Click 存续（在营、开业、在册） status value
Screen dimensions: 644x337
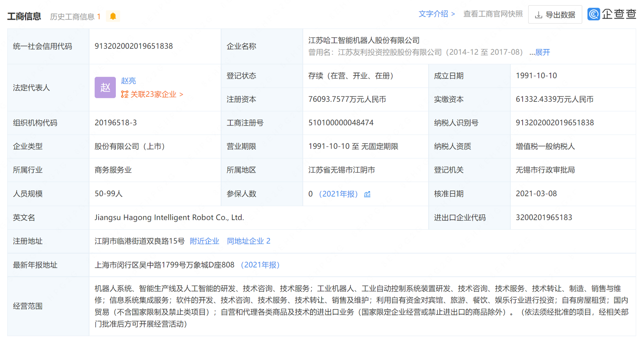(x=353, y=76)
